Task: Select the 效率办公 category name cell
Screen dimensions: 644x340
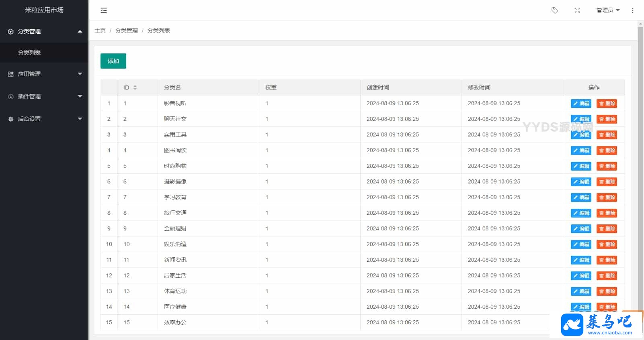Action: pyautogui.click(x=208, y=322)
